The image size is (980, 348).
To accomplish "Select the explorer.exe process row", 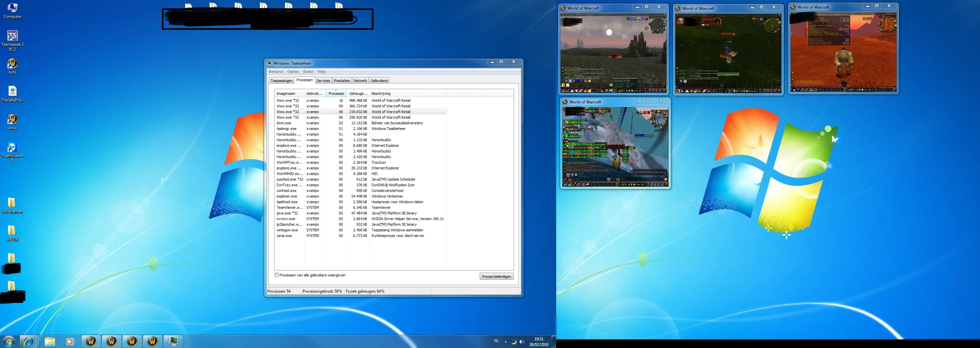I will pyautogui.click(x=360, y=196).
